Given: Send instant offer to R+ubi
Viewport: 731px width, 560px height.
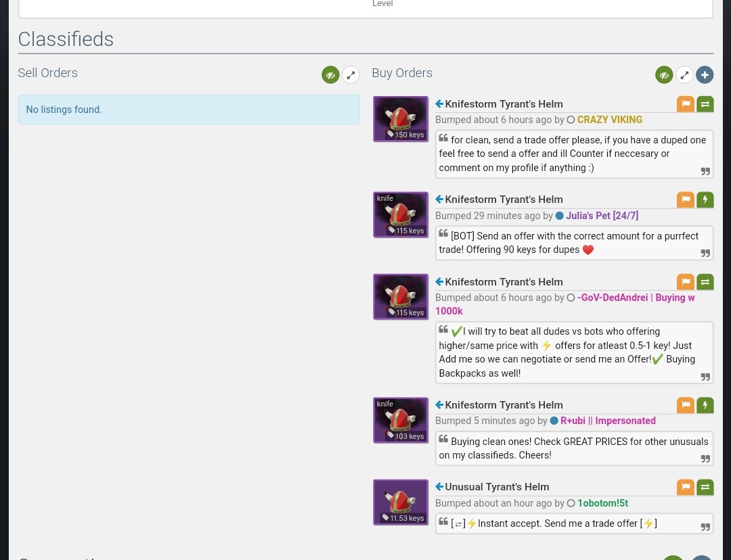Looking at the screenshot, I should point(705,405).
